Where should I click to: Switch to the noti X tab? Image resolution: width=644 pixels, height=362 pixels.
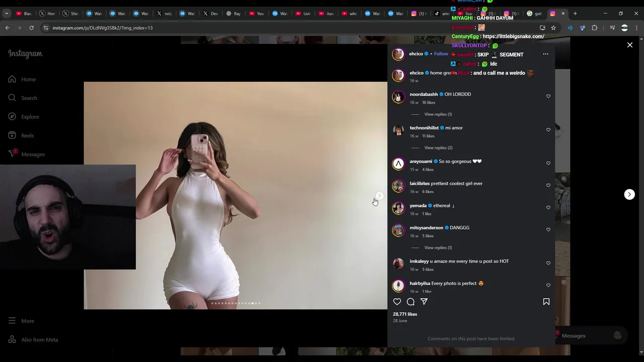click(x=164, y=14)
